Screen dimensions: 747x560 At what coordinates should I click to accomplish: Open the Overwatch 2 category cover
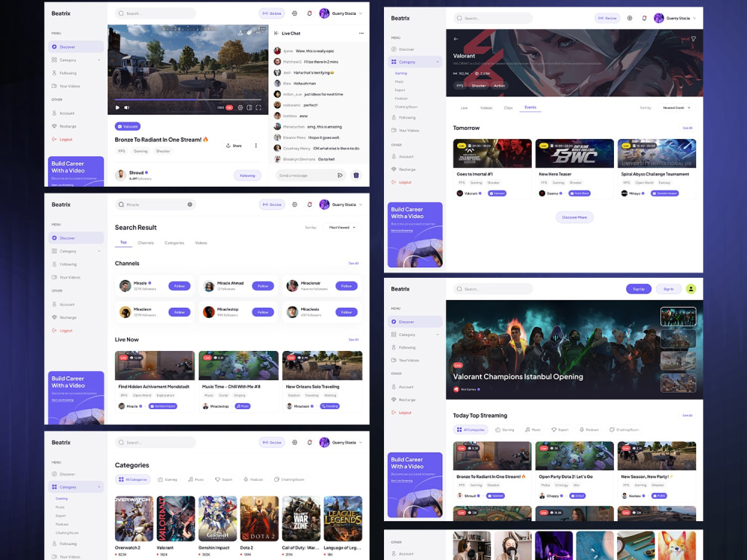134,519
